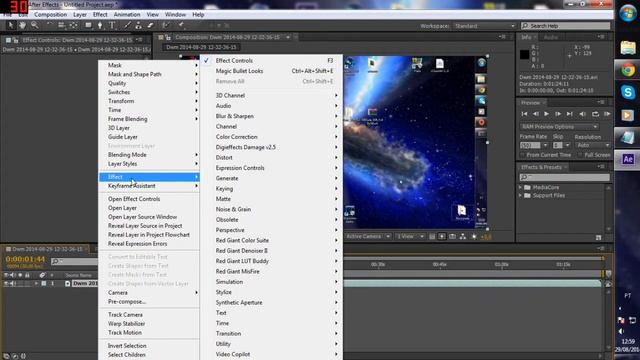Open the composition flowchart icon
This screenshot has width=640, height=360.
point(463,236)
